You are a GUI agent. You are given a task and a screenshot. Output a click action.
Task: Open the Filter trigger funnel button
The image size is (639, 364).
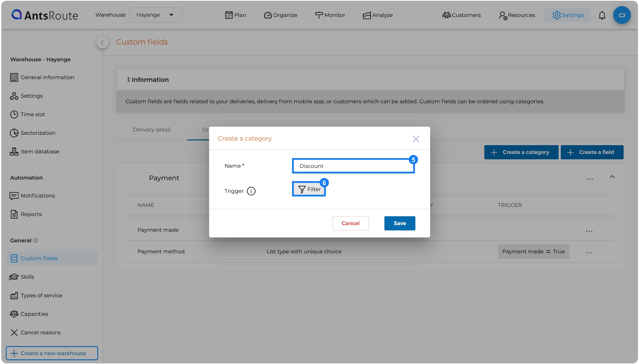pyautogui.click(x=309, y=189)
